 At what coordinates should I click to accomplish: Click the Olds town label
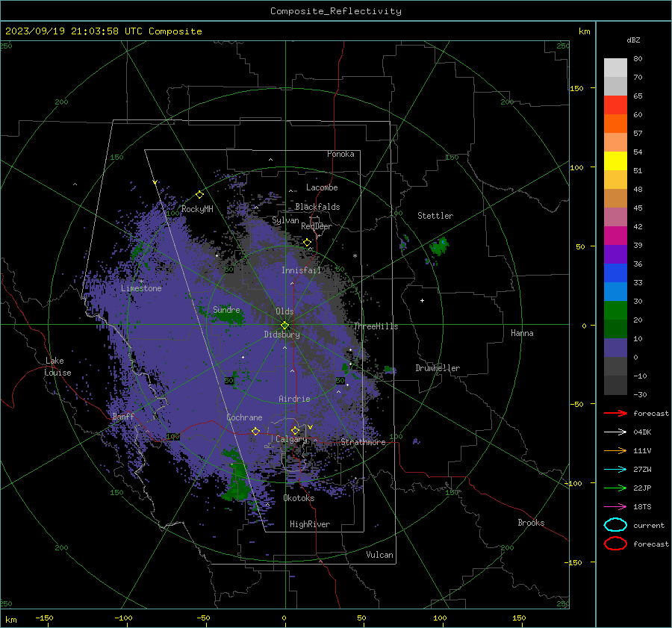(284, 311)
